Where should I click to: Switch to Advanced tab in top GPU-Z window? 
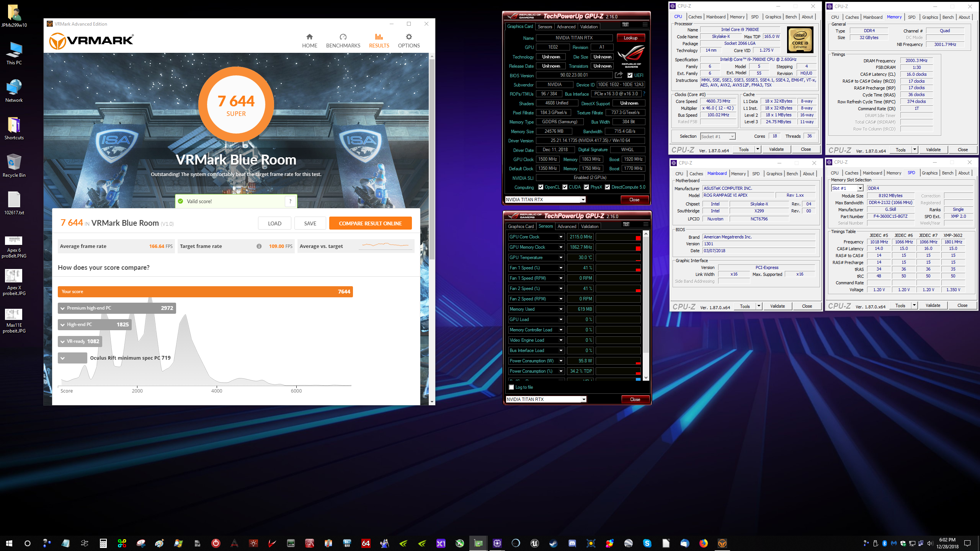pyautogui.click(x=566, y=27)
